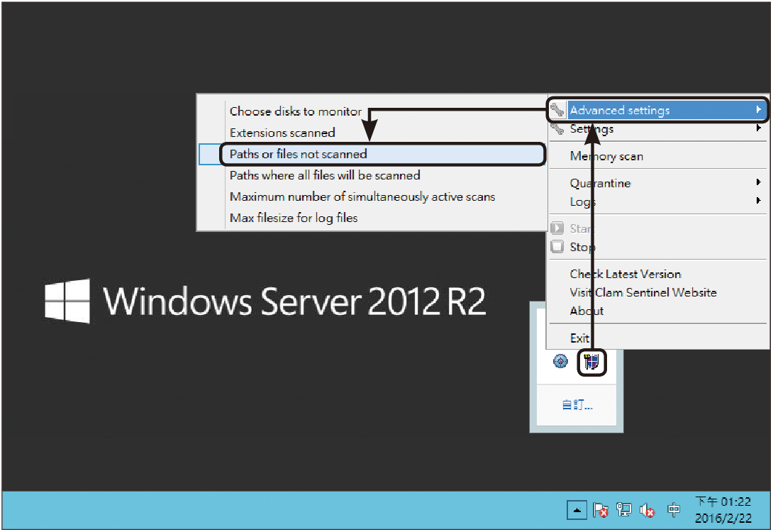Image resolution: width=773 pixels, height=532 pixels.
Task: Open the Clam Sentinel tray icon
Action: click(x=591, y=362)
